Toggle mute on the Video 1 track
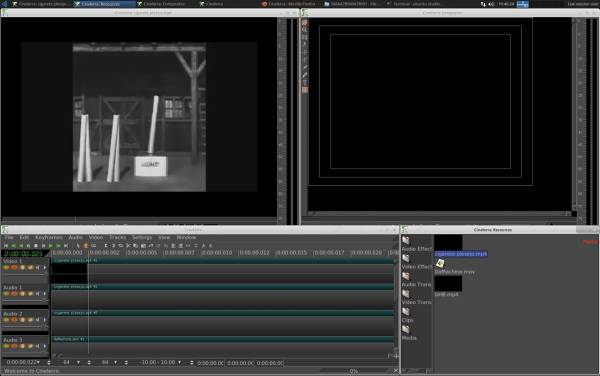Screen dimensions: 600x376 (38, 267)
